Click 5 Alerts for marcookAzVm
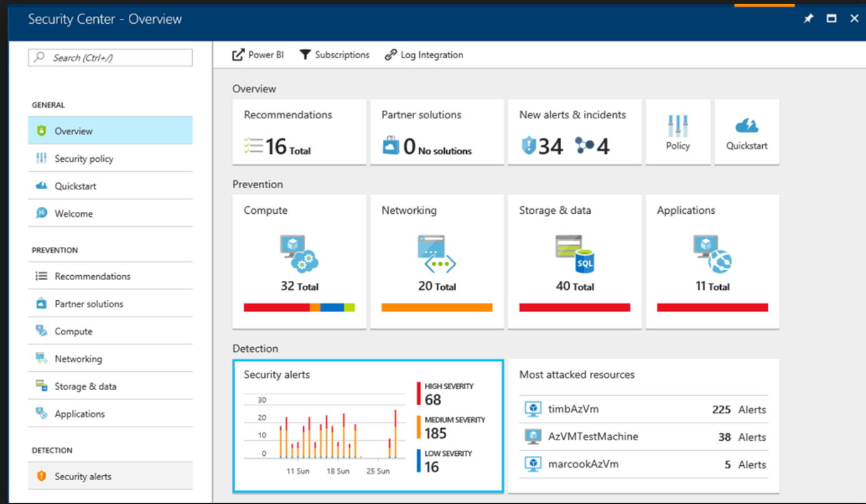 tap(745, 465)
